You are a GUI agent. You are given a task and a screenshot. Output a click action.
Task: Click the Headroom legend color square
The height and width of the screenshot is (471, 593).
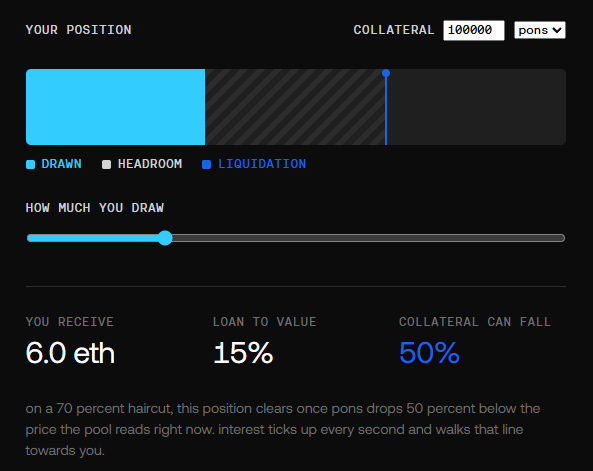[x=107, y=165]
